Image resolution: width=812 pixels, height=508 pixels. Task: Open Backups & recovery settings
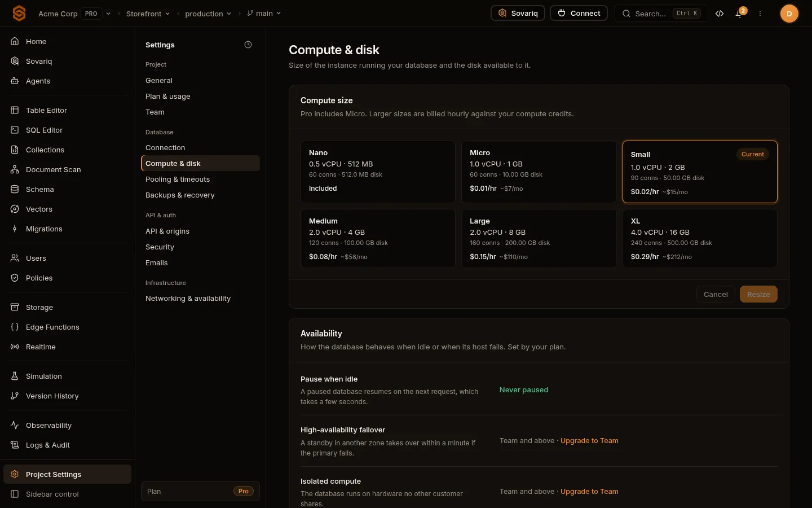200,195
